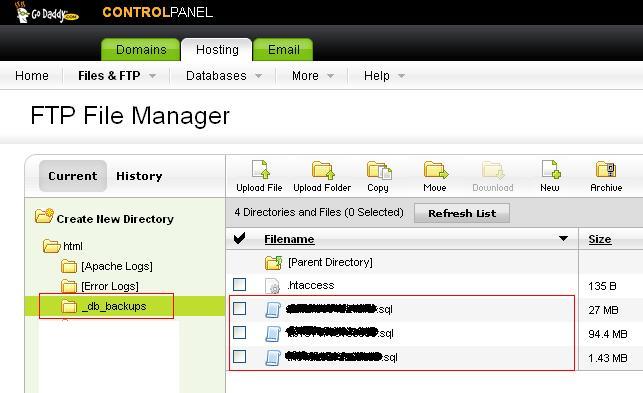Open the Home menu item
643x393 pixels.
point(32,76)
